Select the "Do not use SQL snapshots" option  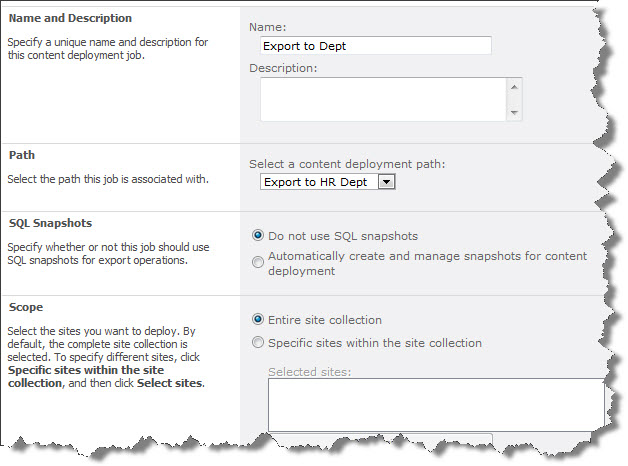pyautogui.click(x=259, y=236)
